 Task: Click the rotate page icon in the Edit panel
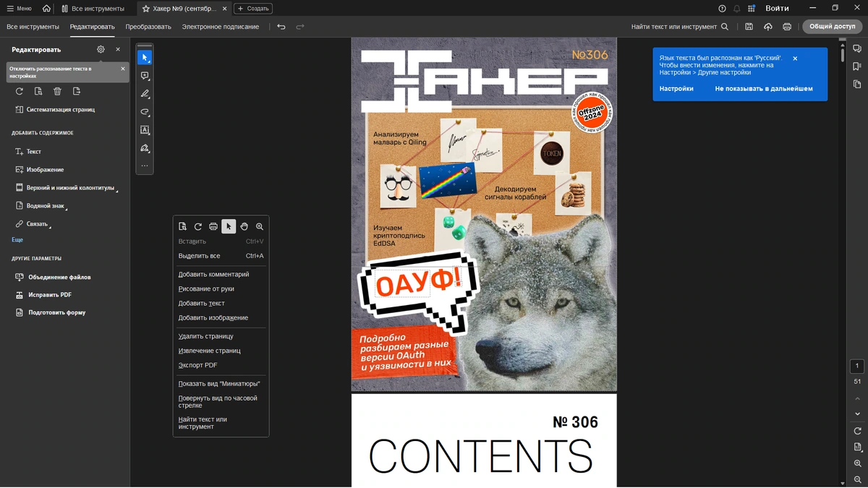tap(20, 92)
